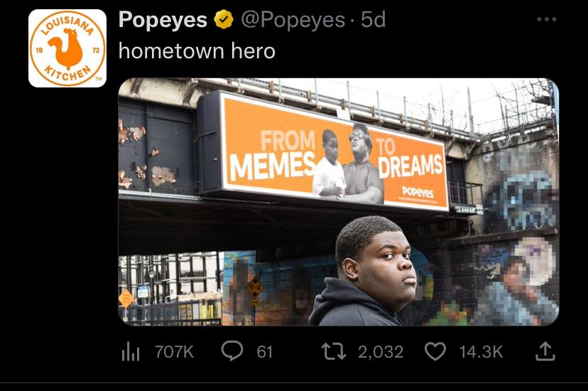Open the Popeyes profile picture avatar

(x=67, y=48)
